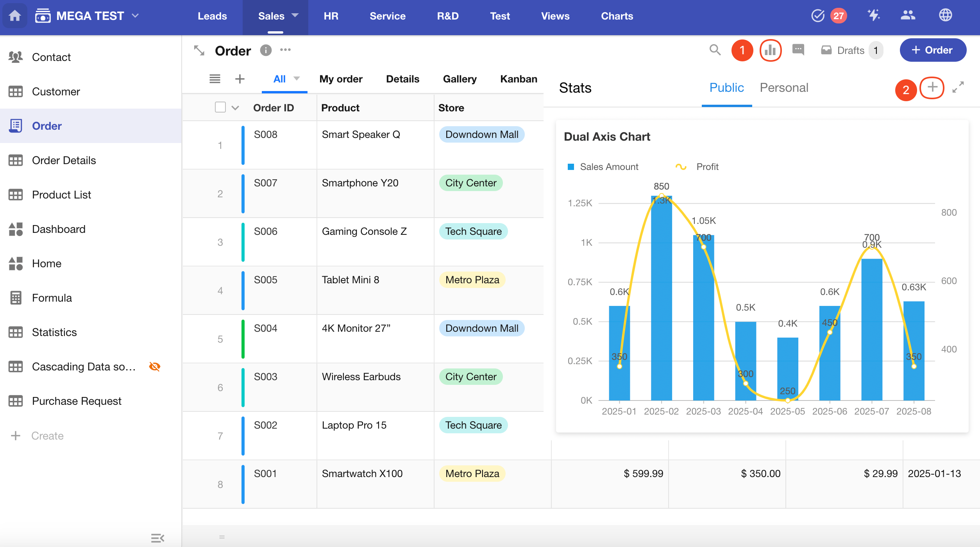This screenshot has height=547, width=980.
Task: Check the select-all rows checkbox
Action: click(x=220, y=107)
